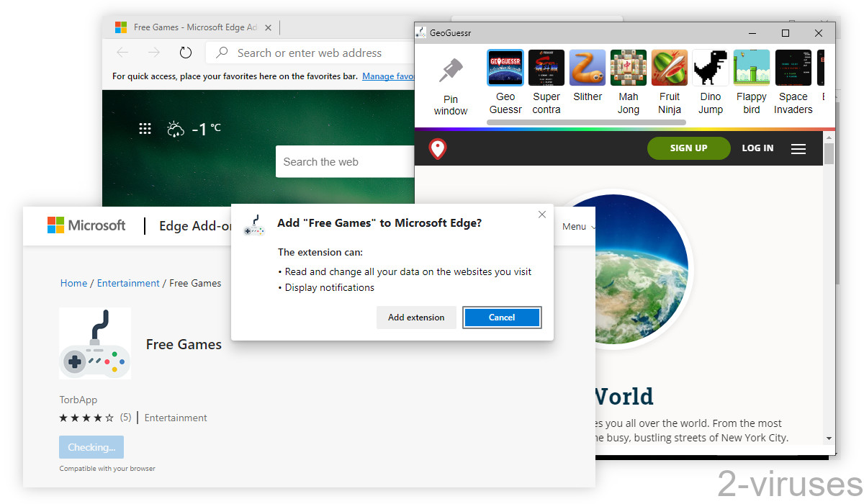Image resolution: width=864 pixels, height=504 pixels.
Task: Click Add extension in the dialog
Action: click(416, 317)
